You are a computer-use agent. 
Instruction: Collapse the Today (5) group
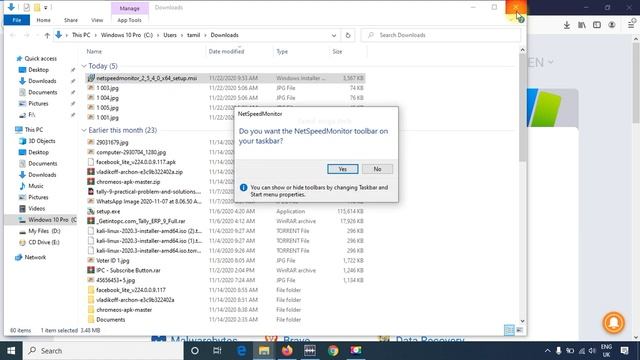84,66
